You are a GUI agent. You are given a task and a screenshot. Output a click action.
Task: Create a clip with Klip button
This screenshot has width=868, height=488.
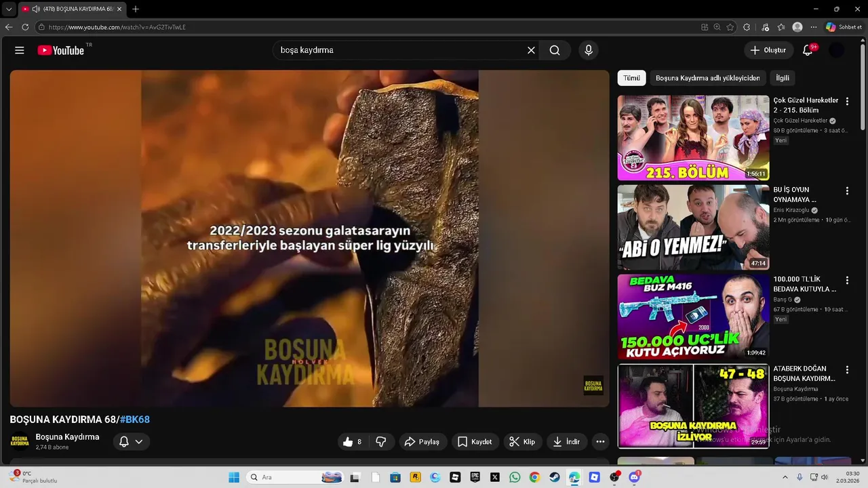pyautogui.click(x=523, y=442)
